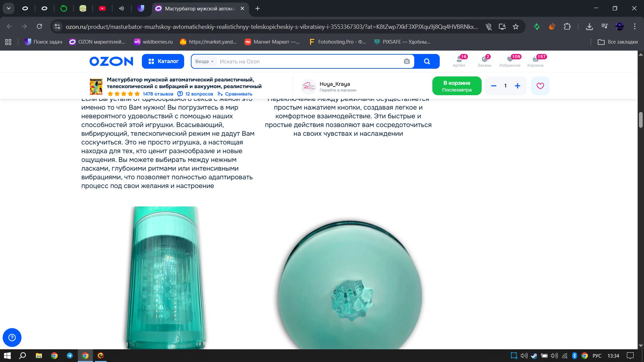
Task: Click the green В корзине button
Action: pos(457,86)
